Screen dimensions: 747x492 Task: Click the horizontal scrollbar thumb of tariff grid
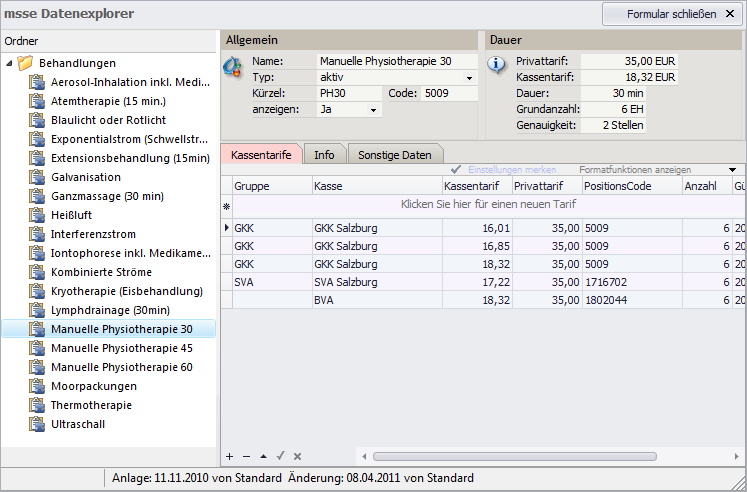point(515,456)
